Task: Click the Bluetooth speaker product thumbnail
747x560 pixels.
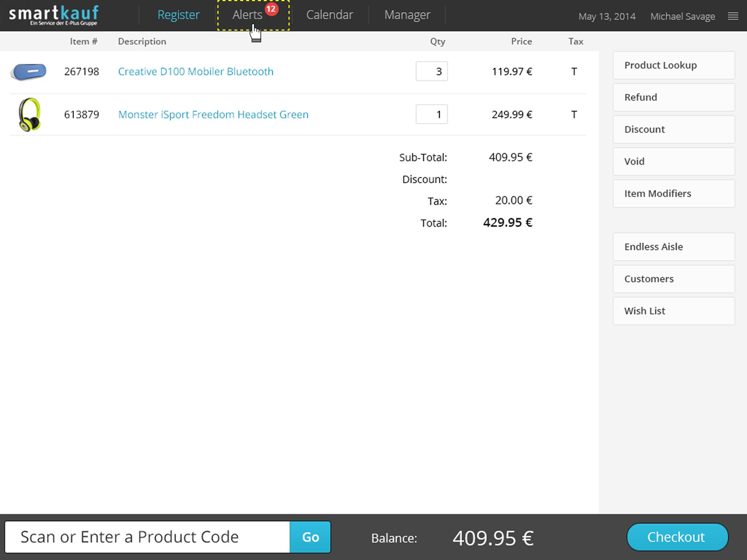Action: [28, 71]
